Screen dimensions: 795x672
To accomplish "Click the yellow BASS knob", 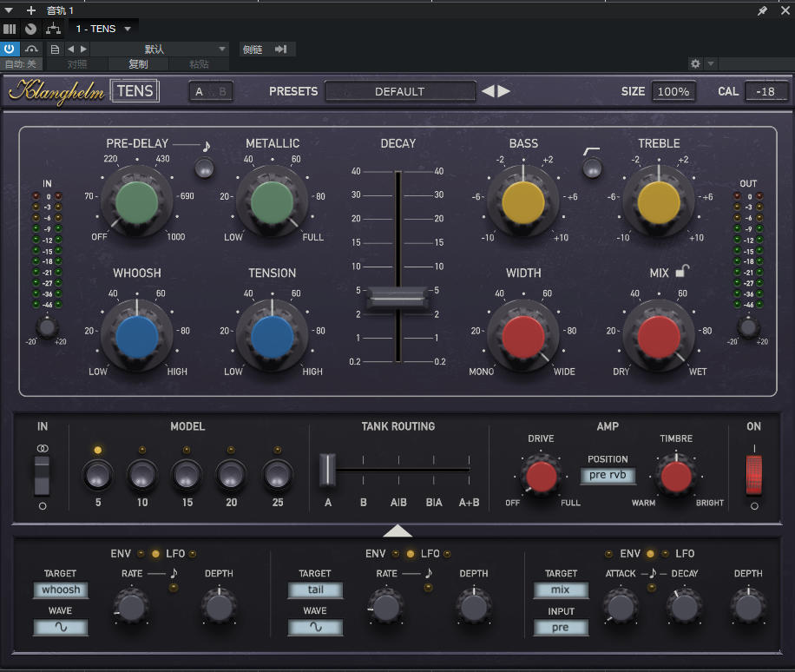I will pos(523,201).
